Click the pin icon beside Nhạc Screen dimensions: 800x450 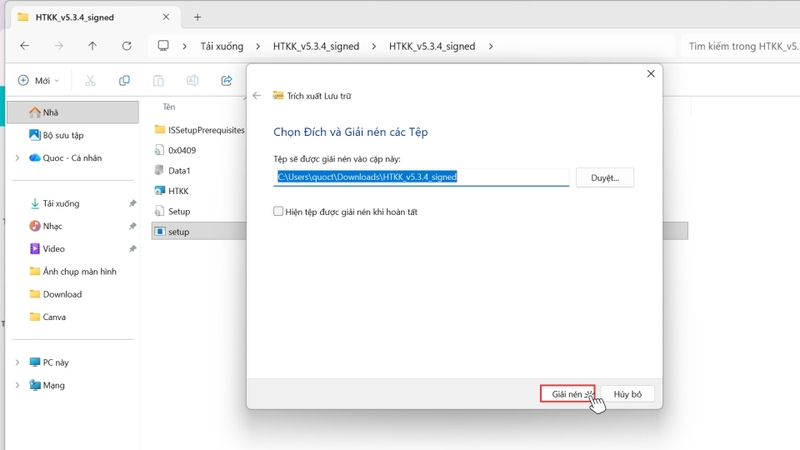(x=132, y=226)
